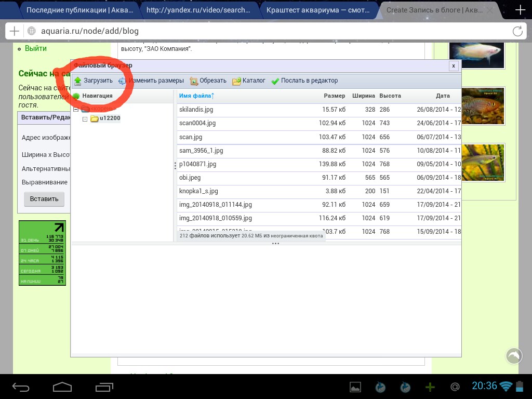532x399 pixels.
Task: Open the Каталог directory tool
Action: [249, 81]
